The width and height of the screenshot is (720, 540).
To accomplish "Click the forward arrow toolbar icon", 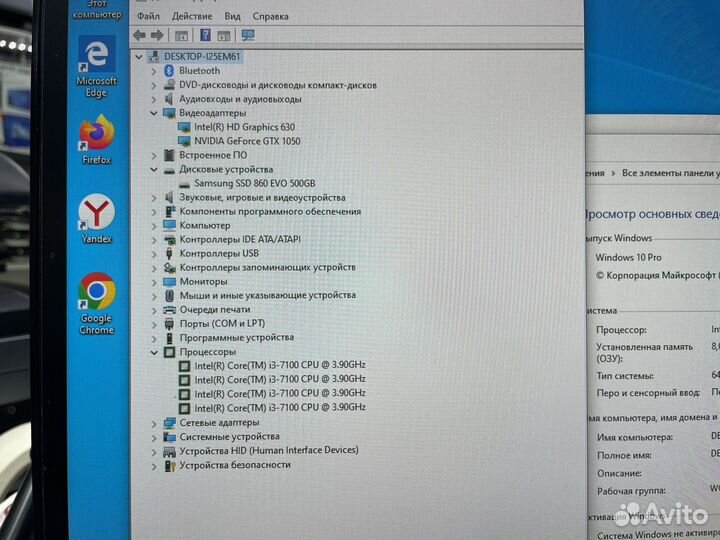I will click(157, 35).
